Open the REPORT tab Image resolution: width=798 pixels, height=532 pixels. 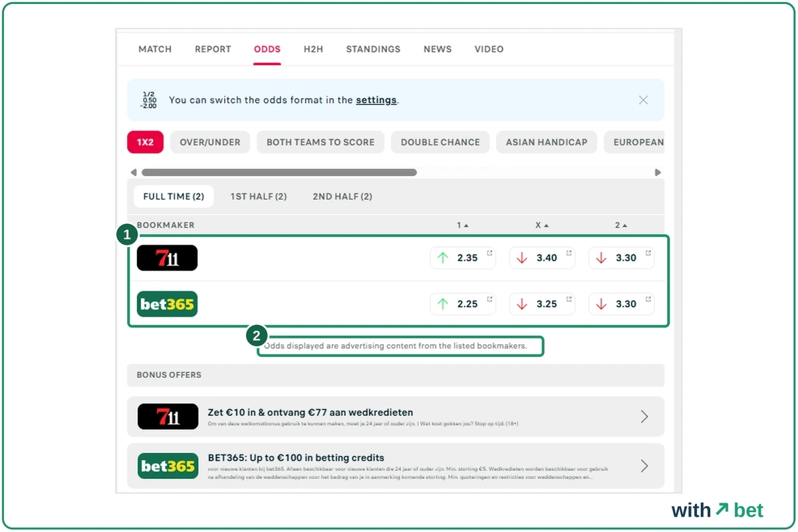(x=213, y=49)
